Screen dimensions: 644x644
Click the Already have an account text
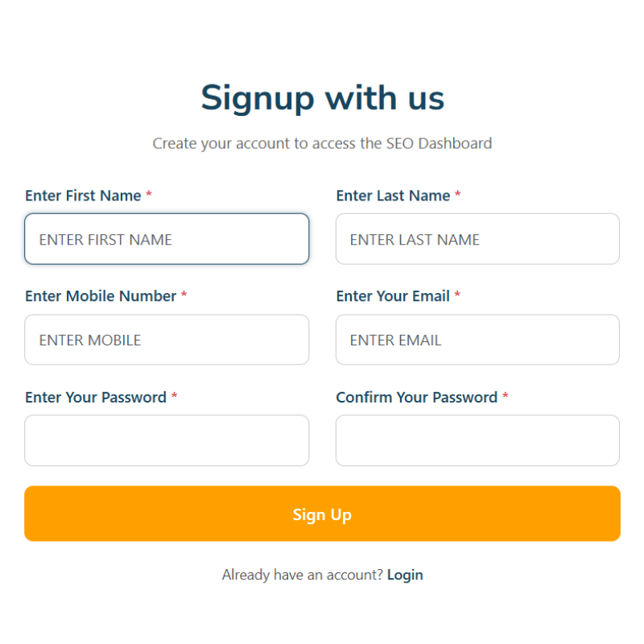[x=300, y=575]
